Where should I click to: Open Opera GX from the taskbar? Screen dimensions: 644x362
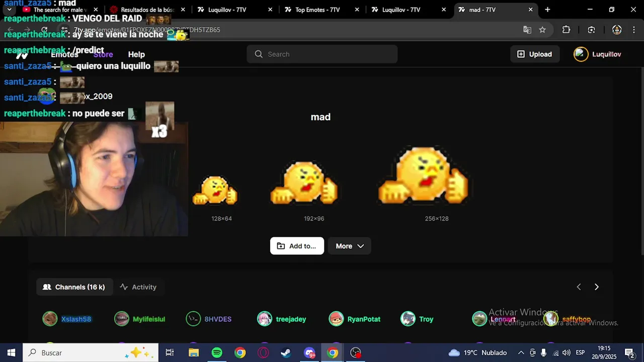(x=263, y=353)
